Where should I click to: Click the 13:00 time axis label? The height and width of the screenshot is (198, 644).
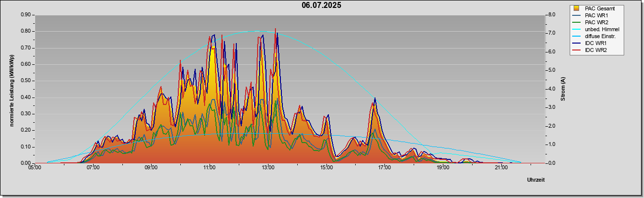268,168
